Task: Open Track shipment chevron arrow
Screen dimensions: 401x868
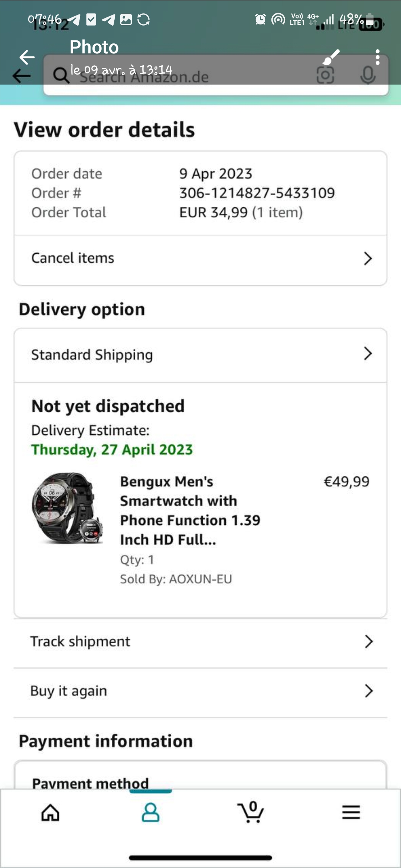Action: click(368, 641)
